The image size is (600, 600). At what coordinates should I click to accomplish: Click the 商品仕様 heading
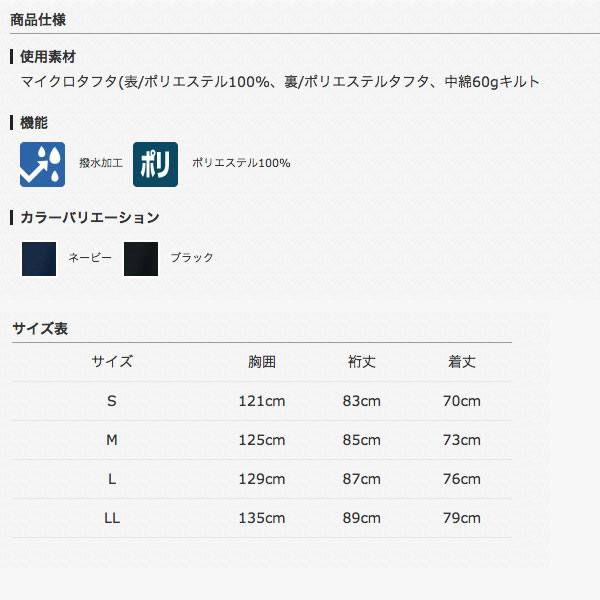coord(38,20)
